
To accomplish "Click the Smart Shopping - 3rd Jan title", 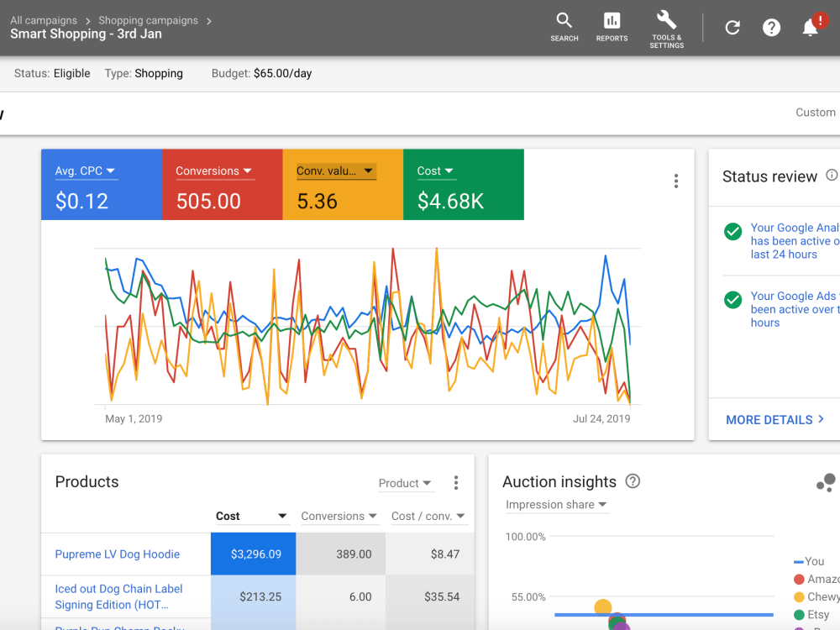I will [x=86, y=34].
